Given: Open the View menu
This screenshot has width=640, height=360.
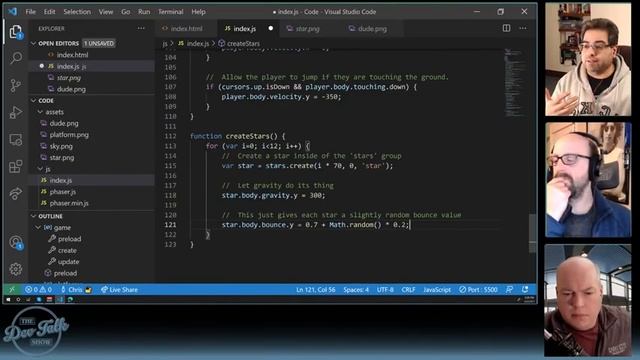Looking at the screenshot, I should pyautogui.click(x=106, y=12).
